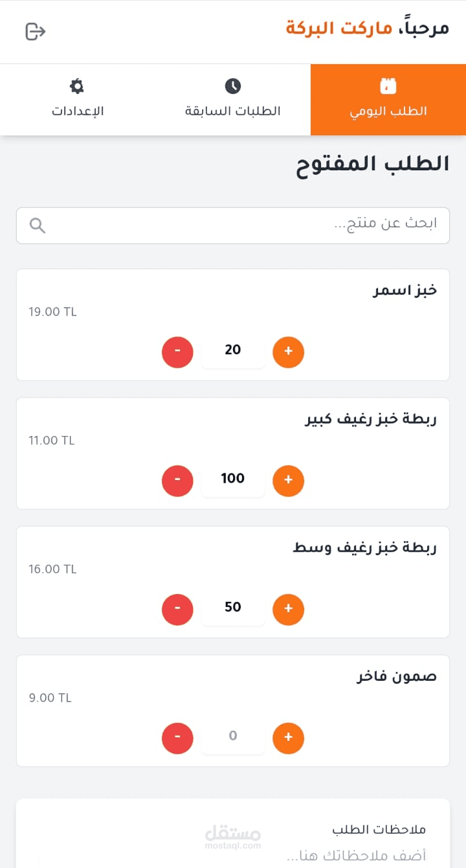Click the خبز اسمر quantity field

pyautogui.click(x=233, y=350)
